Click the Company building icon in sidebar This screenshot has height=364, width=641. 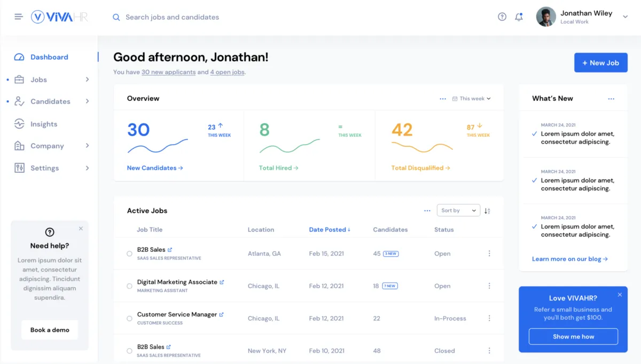click(19, 145)
